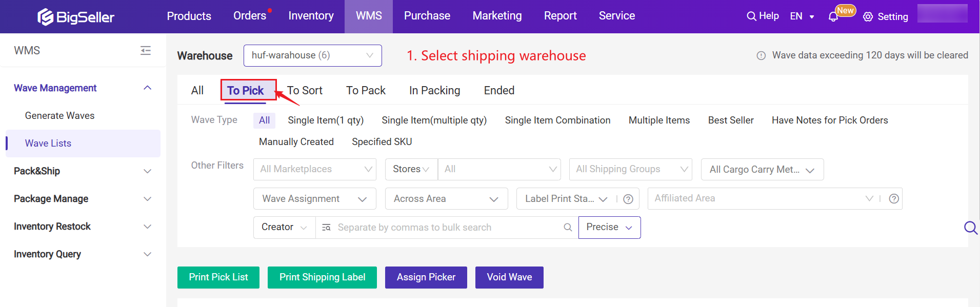Click the Print Pick List button
The height and width of the screenshot is (307, 980).
pos(218,277)
